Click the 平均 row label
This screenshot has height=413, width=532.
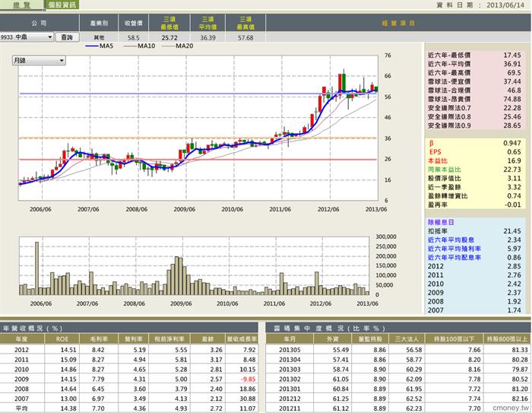pos(22,408)
